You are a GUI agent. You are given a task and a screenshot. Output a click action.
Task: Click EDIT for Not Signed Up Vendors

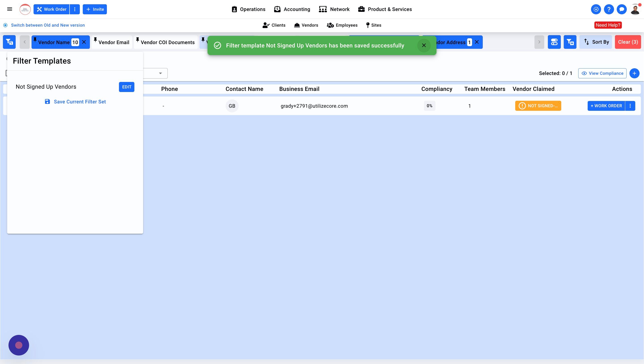click(127, 87)
